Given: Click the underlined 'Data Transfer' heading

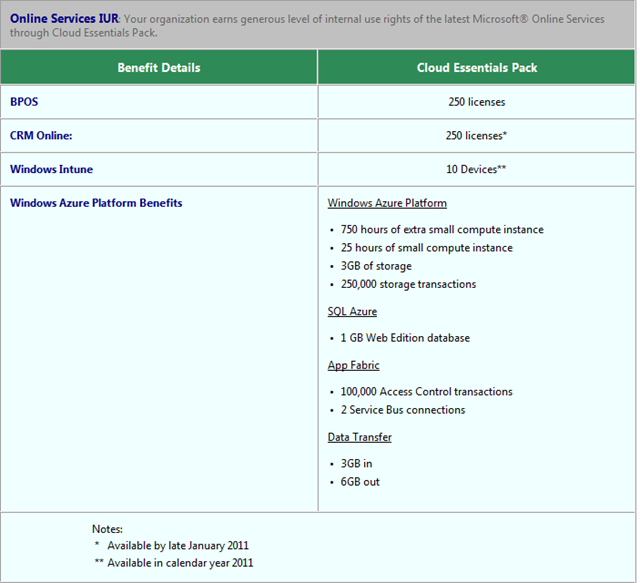Looking at the screenshot, I should (359, 437).
